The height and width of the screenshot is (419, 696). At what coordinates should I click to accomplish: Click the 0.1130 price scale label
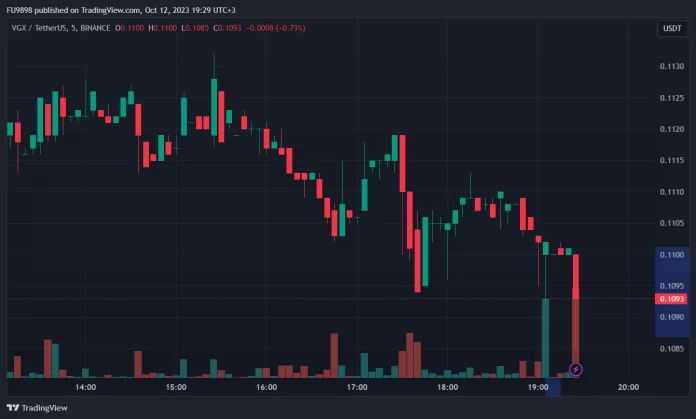[x=672, y=67]
